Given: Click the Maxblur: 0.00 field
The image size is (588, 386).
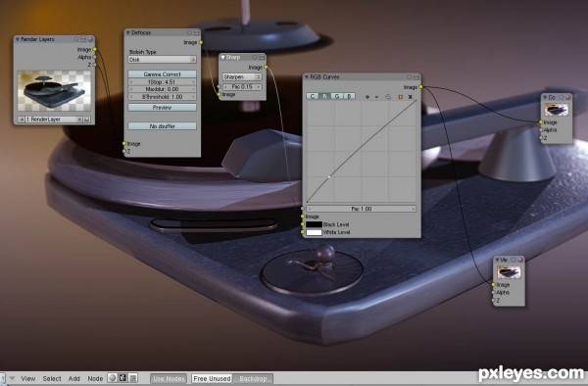Looking at the screenshot, I should pos(162,89).
